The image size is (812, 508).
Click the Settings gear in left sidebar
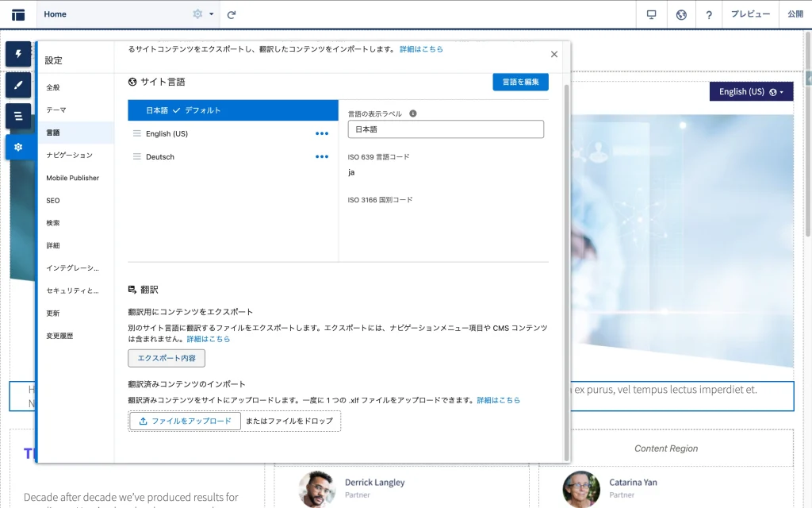point(18,147)
